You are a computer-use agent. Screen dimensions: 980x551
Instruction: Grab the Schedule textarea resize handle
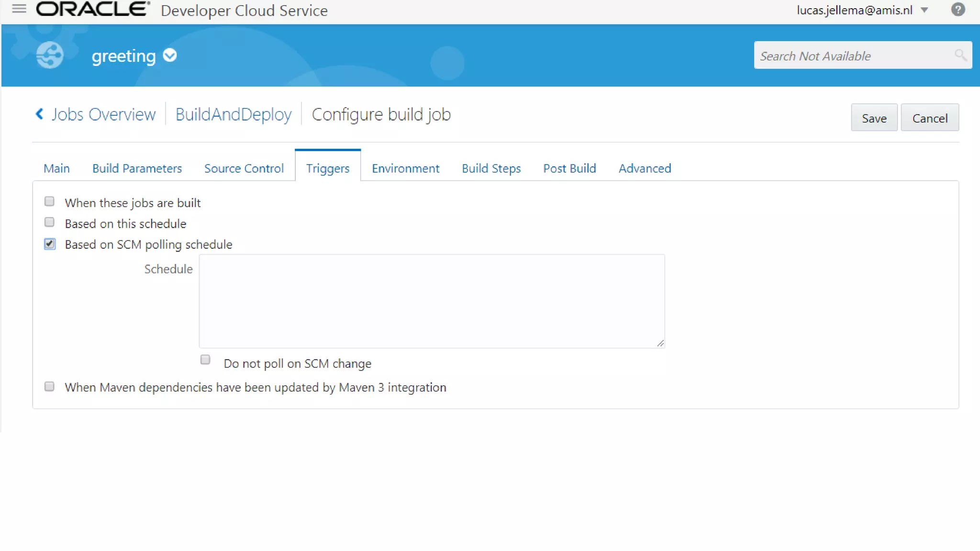point(660,343)
